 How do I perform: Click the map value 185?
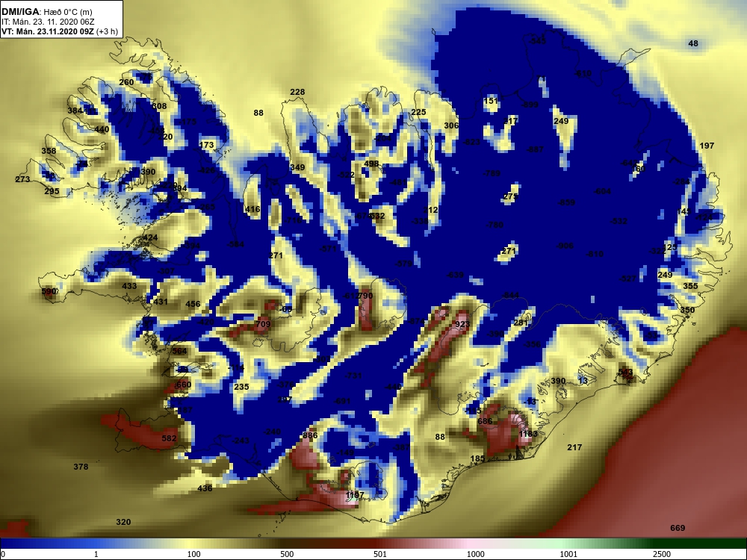tap(477, 458)
